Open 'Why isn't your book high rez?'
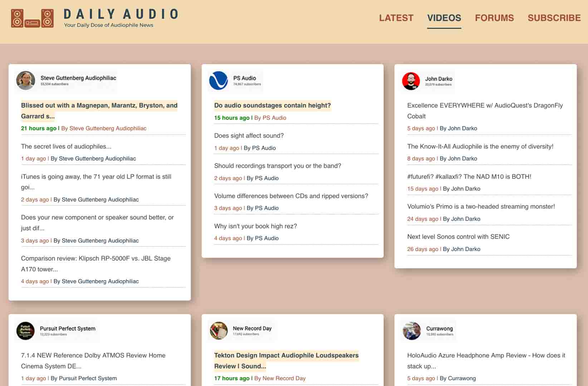The height and width of the screenshot is (386, 588). (x=255, y=226)
